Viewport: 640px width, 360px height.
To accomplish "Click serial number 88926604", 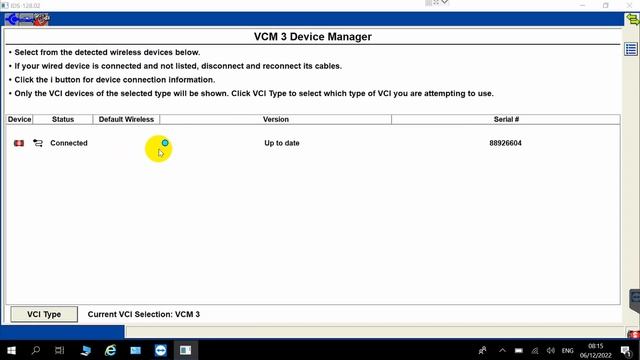I will point(505,143).
